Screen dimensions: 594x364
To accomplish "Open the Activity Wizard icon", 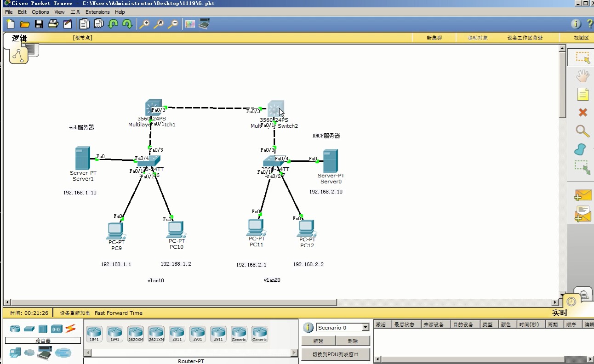I will coord(68,24).
